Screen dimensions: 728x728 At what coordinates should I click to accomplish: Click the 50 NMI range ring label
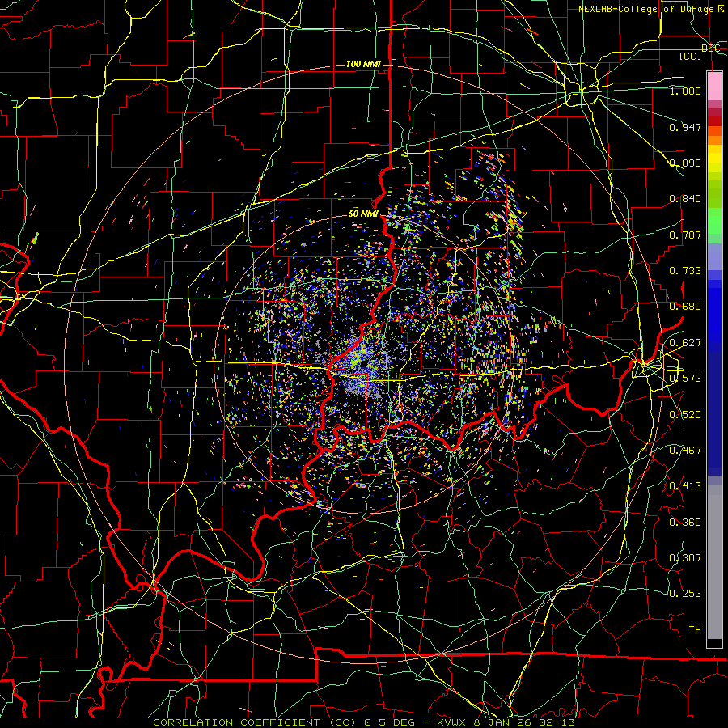tap(363, 214)
